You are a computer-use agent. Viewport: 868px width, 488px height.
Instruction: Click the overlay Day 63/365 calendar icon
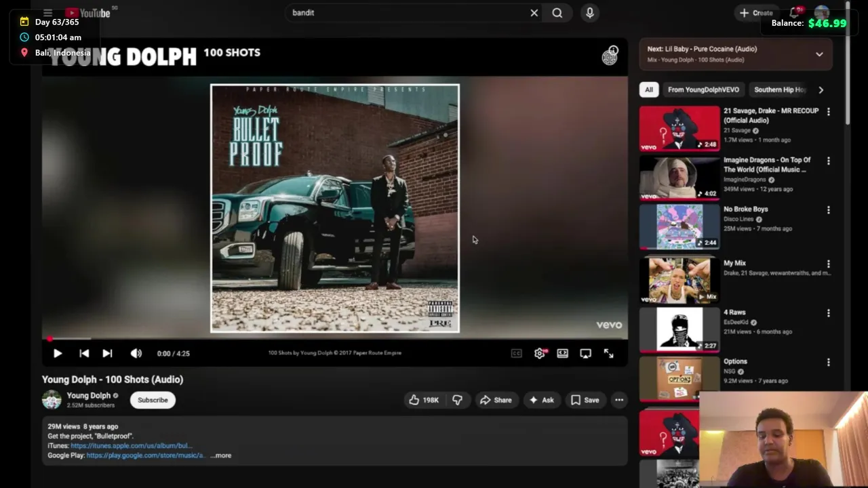coord(24,22)
